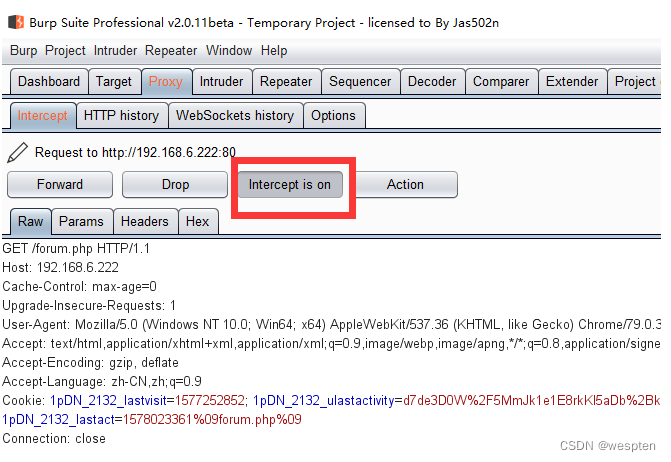Open the Sequencer tab
Image resolution: width=671 pixels, height=462 pixels.
[360, 81]
